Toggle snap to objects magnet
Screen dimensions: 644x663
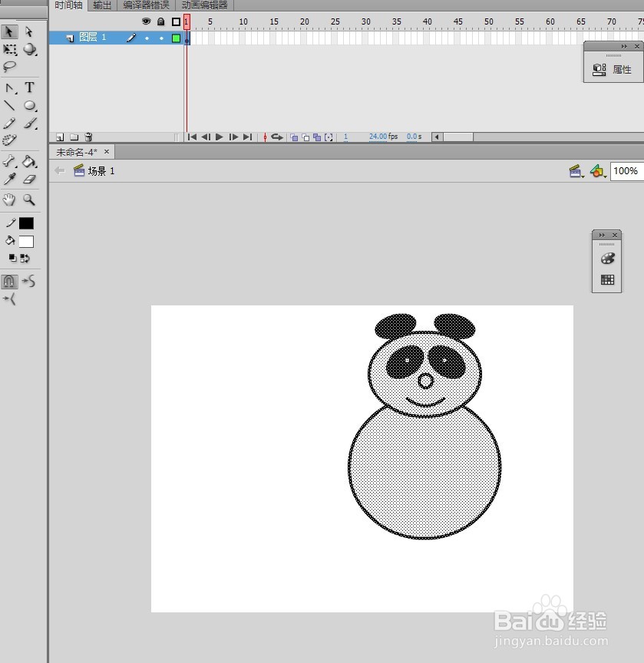(x=8, y=282)
